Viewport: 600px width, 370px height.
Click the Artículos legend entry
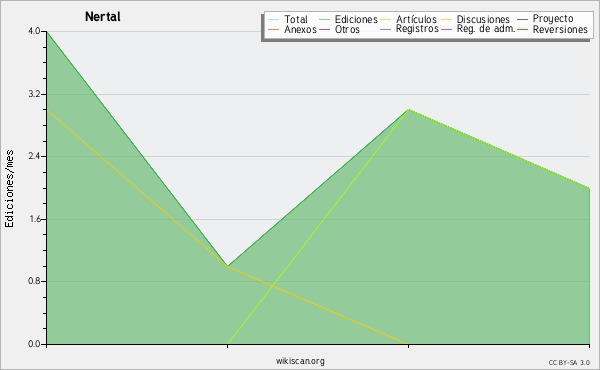click(x=408, y=19)
